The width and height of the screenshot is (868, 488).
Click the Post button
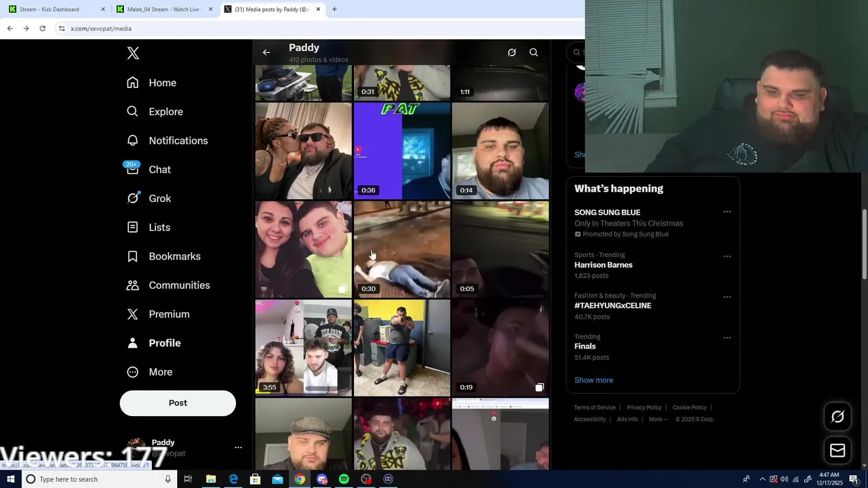click(178, 403)
